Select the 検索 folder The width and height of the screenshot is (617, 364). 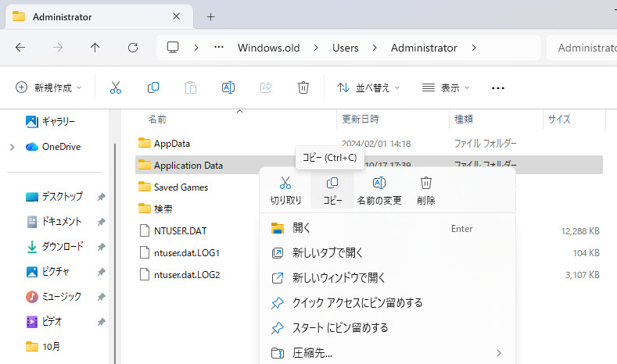(x=156, y=209)
